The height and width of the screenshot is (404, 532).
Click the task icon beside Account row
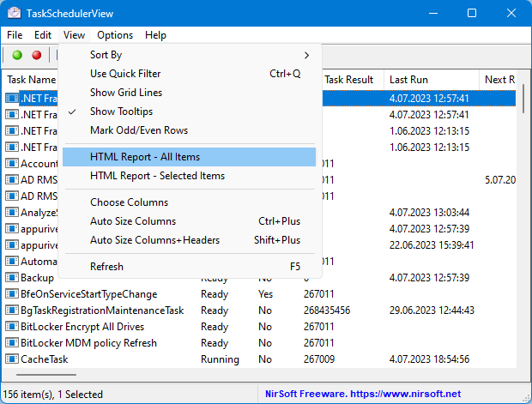click(x=12, y=164)
